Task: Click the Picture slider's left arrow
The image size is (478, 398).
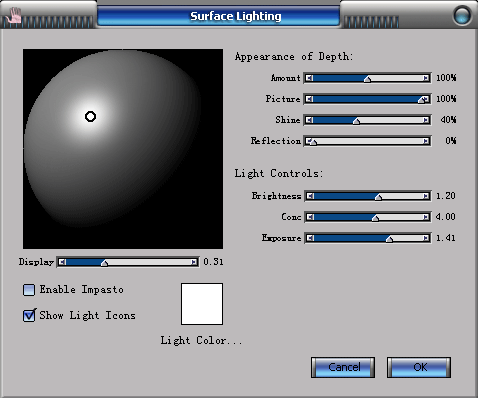Action: [310, 99]
